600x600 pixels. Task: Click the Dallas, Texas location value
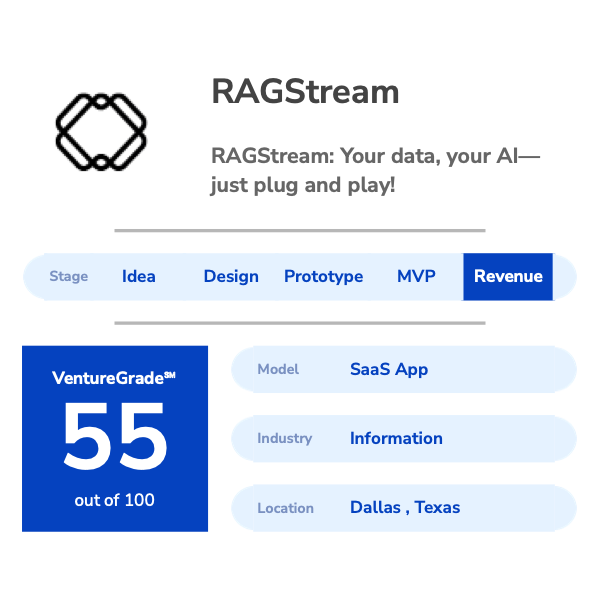tap(405, 507)
